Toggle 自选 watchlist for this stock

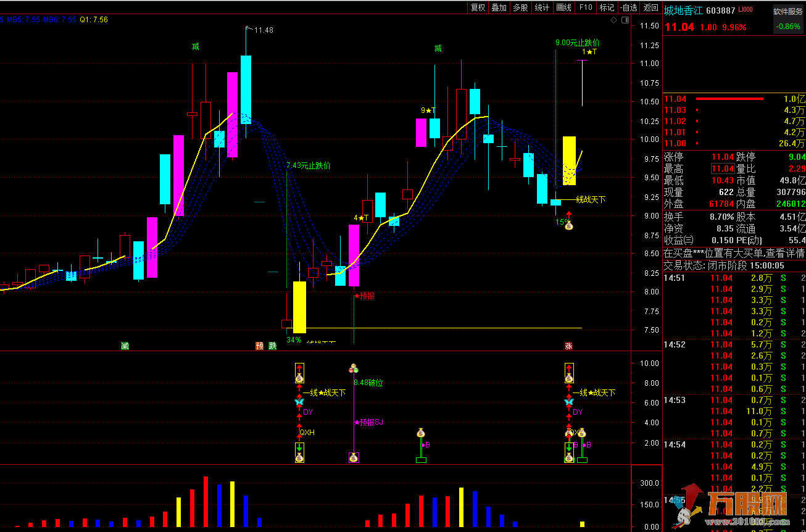[628, 7]
